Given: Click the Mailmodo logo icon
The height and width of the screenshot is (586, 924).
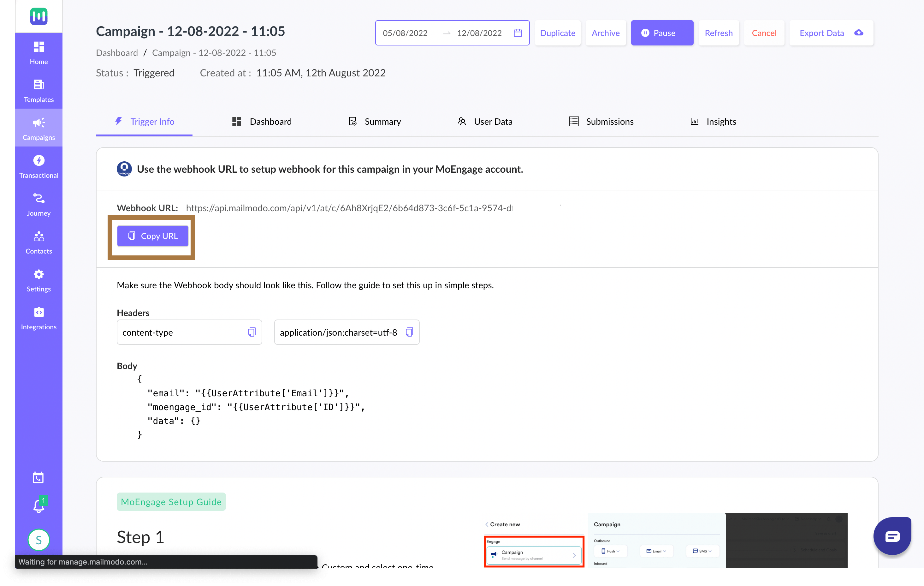Looking at the screenshot, I should coord(39,16).
